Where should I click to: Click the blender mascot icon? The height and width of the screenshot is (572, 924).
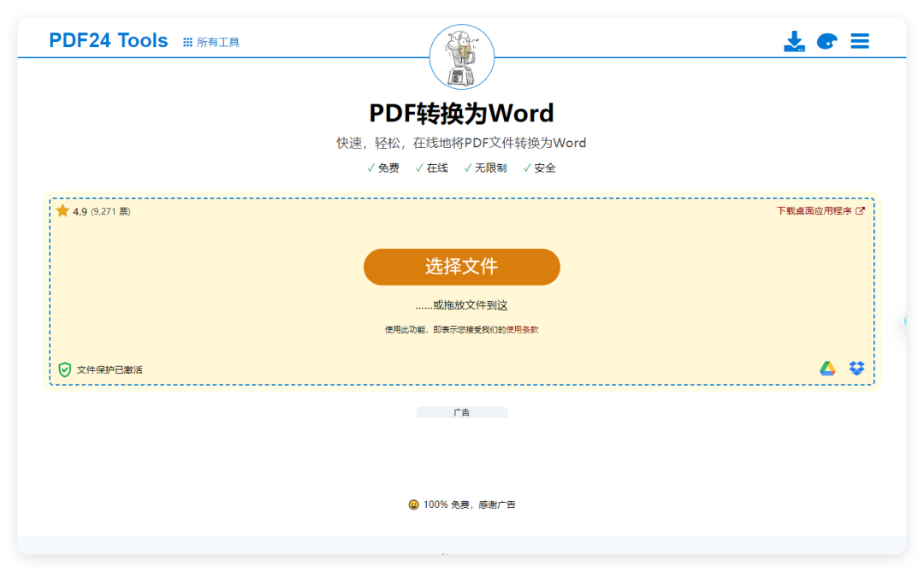461,57
